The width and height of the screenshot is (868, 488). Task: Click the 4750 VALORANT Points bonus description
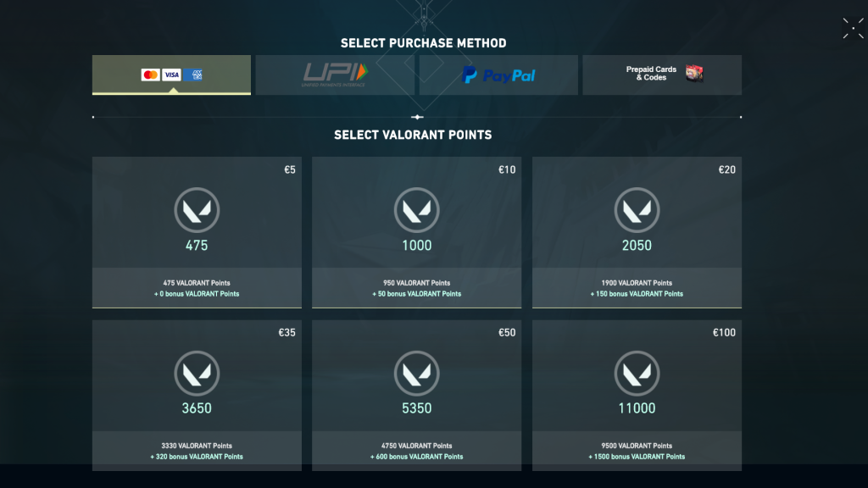[416, 451]
